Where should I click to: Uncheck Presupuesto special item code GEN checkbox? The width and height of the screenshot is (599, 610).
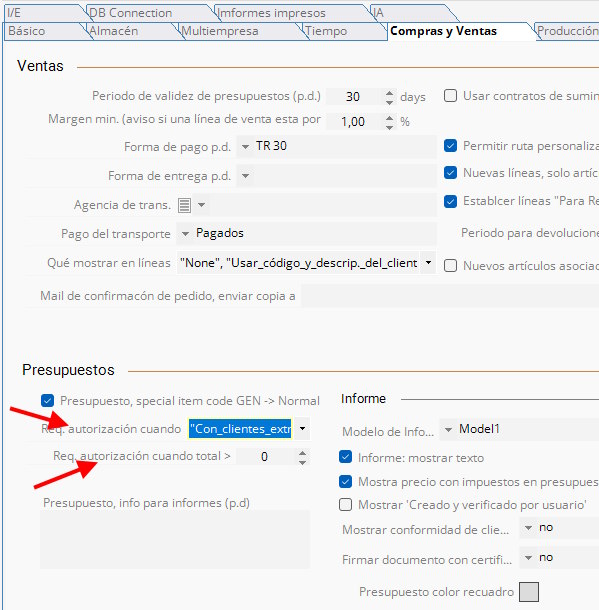(x=47, y=400)
